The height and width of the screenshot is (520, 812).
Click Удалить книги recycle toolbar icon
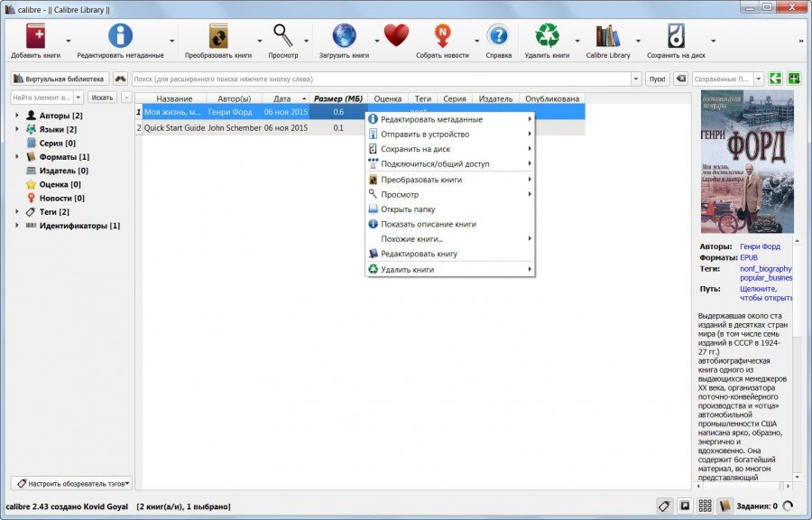click(547, 36)
